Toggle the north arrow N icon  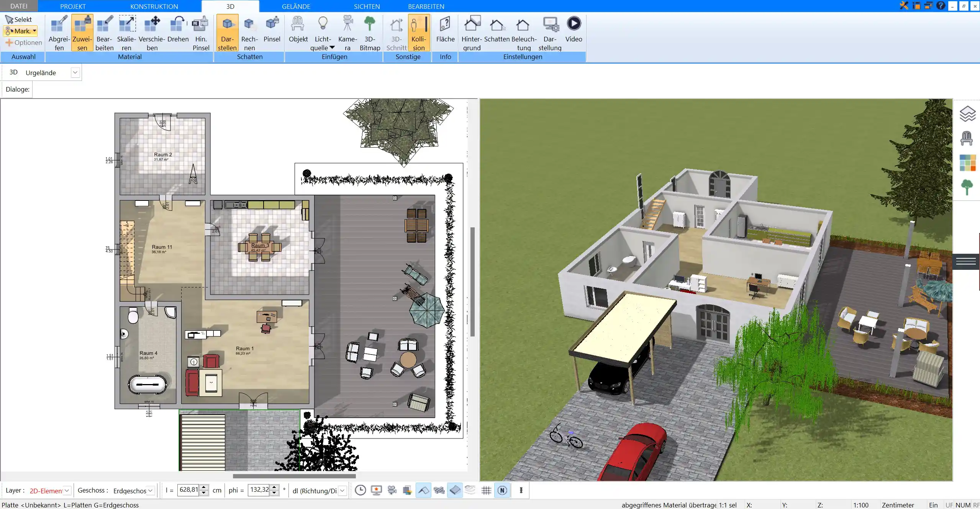click(502, 490)
